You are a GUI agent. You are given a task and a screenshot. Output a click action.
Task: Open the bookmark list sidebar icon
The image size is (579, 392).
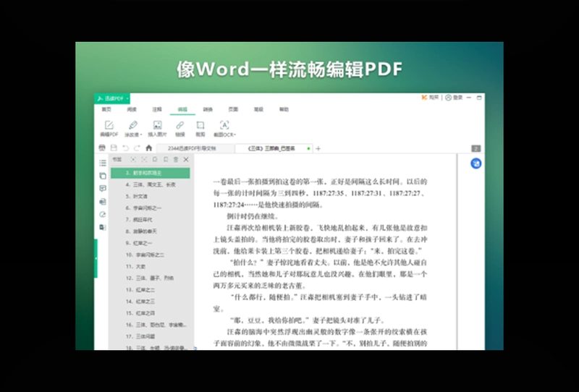(x=103, y=163)
